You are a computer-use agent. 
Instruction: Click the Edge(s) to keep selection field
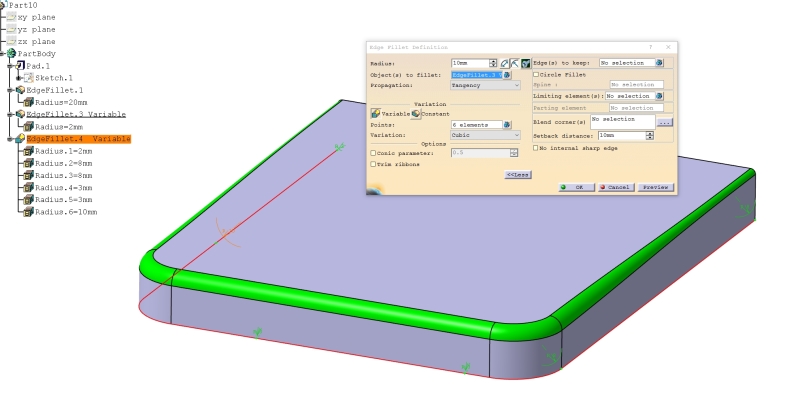tap(627, 63)
